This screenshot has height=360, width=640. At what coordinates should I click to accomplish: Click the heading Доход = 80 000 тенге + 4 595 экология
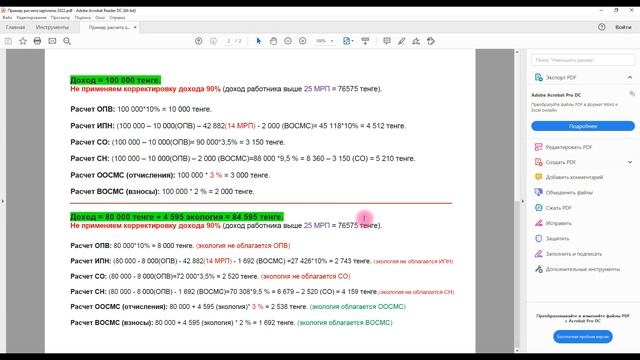(177, 217)
